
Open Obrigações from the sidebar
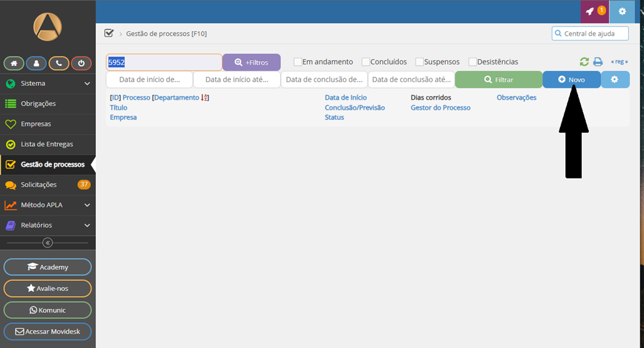[38, 103]
